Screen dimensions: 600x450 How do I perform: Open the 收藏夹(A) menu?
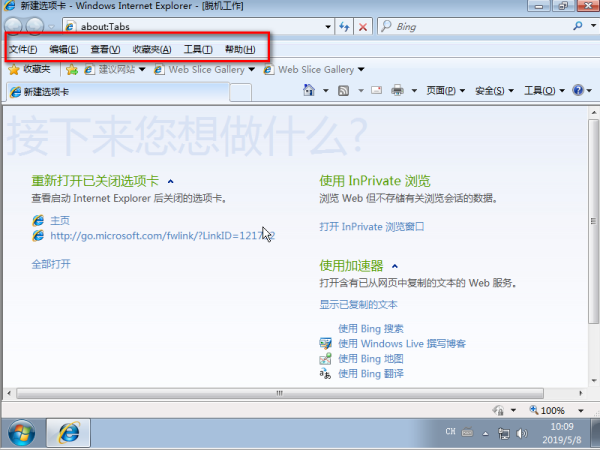[152, 49]
